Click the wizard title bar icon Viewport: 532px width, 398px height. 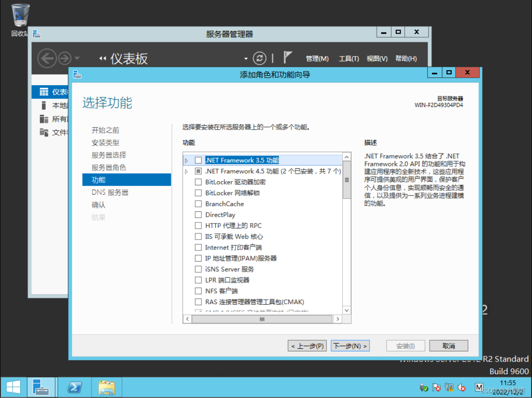coord(77,74)
